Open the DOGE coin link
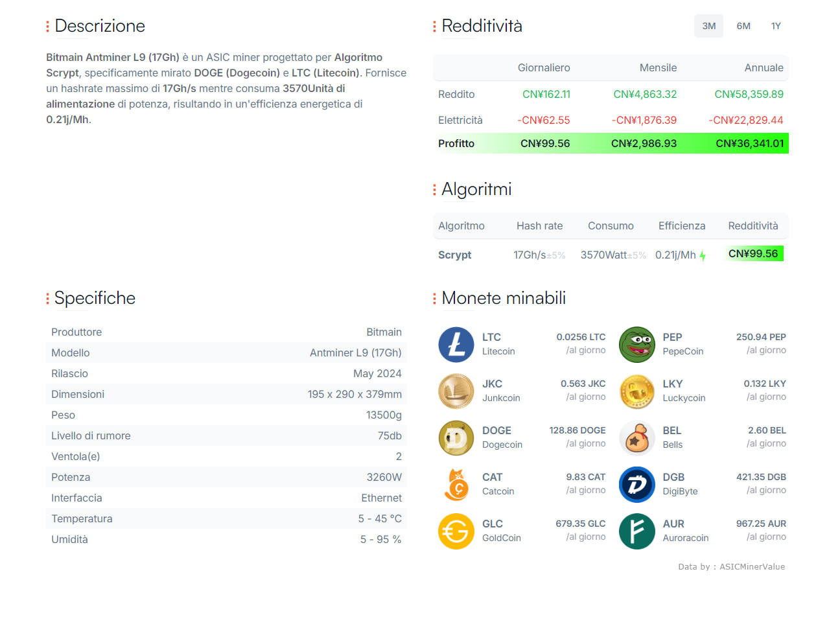 pos(496,430)
